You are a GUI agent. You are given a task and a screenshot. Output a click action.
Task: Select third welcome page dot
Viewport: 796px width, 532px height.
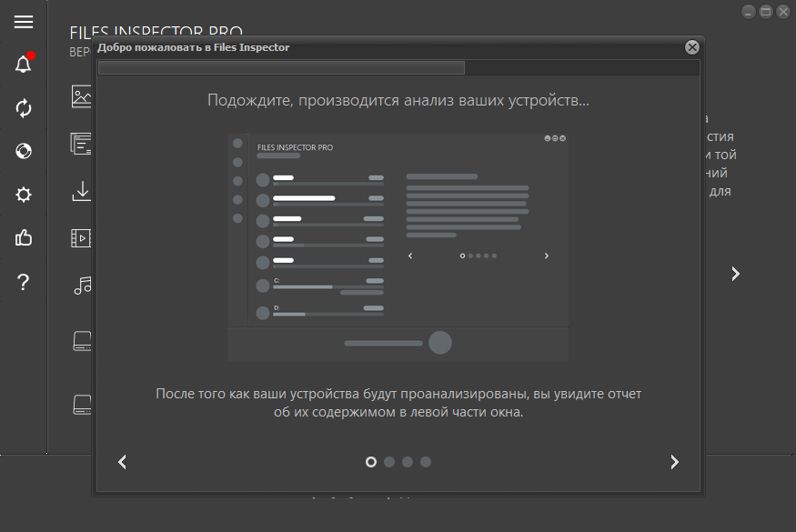coord(408,462)
